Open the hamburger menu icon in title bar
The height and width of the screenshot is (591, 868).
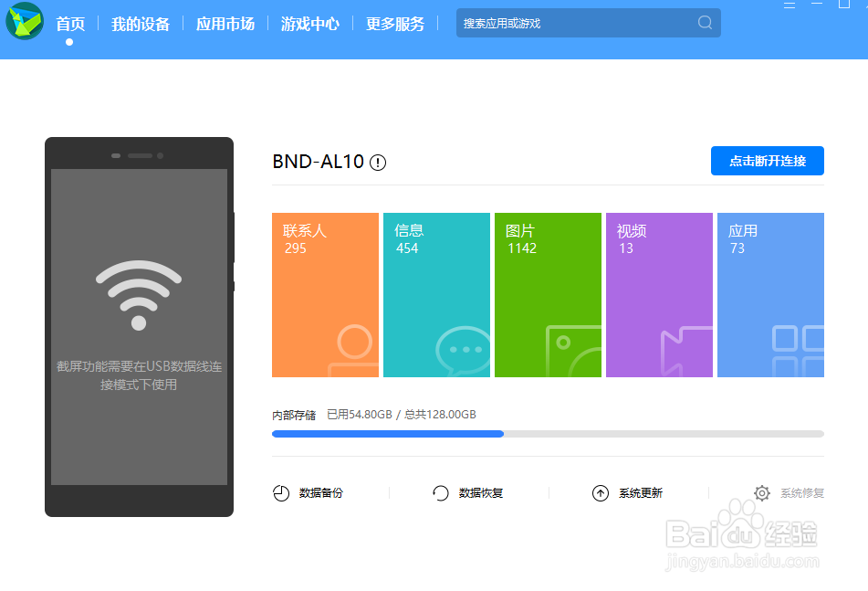[x=790, y=5]
